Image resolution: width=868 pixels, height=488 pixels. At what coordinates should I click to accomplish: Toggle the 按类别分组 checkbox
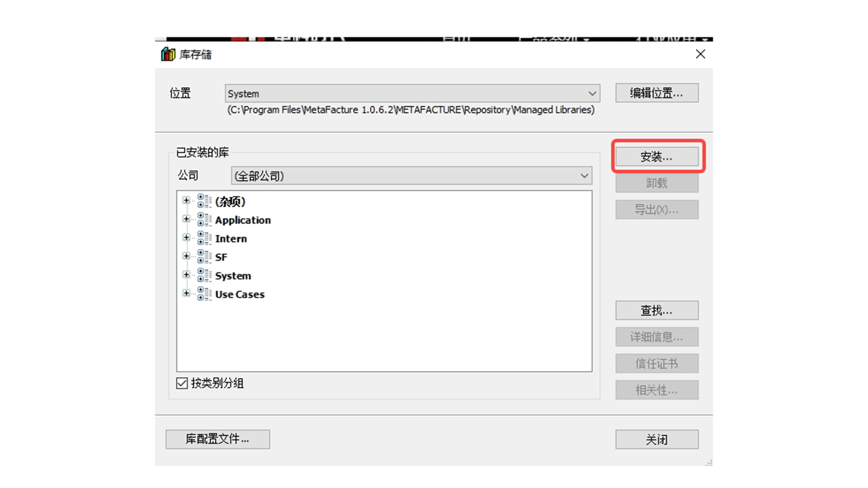point(182,383)
